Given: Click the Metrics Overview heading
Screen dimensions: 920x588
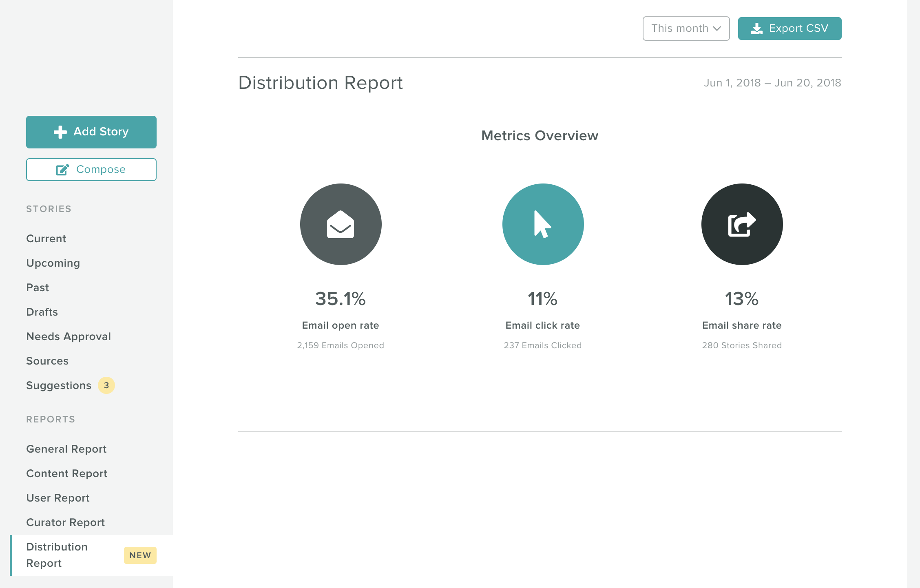Looking at the screenshot, I should [x=540, y=136].
